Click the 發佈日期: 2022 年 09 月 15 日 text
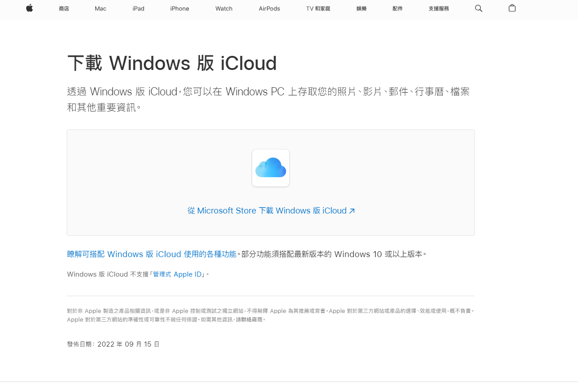 [x=113, y=344]
